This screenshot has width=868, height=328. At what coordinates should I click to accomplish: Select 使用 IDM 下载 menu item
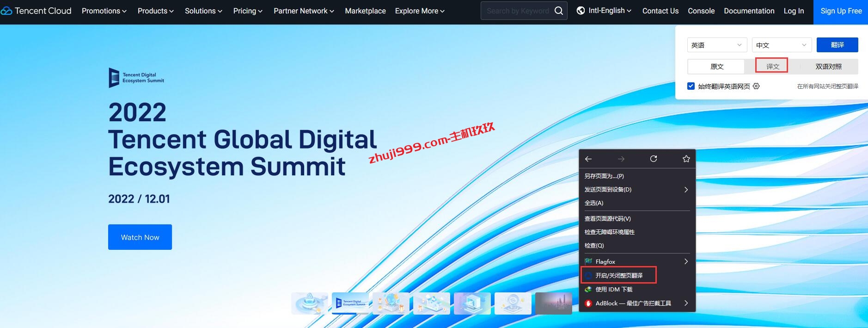pos(637,289)
